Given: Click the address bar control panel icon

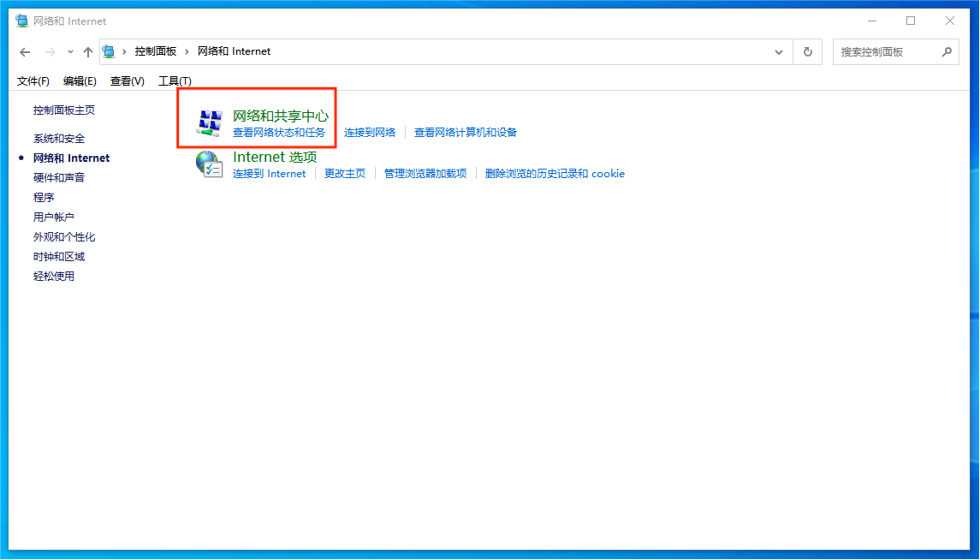Looking at the screenshot, I should click(110, 51).
